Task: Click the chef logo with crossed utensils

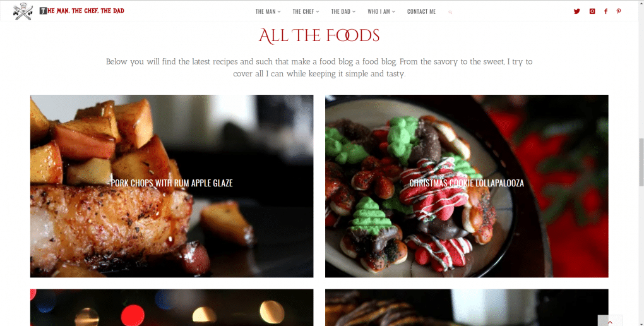Action: coord(23,11)
